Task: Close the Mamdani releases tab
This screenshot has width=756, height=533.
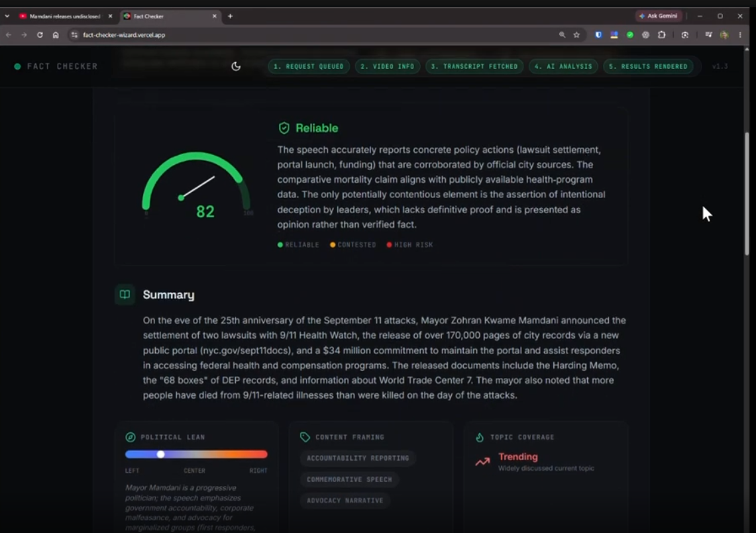Action: [110, 17]
